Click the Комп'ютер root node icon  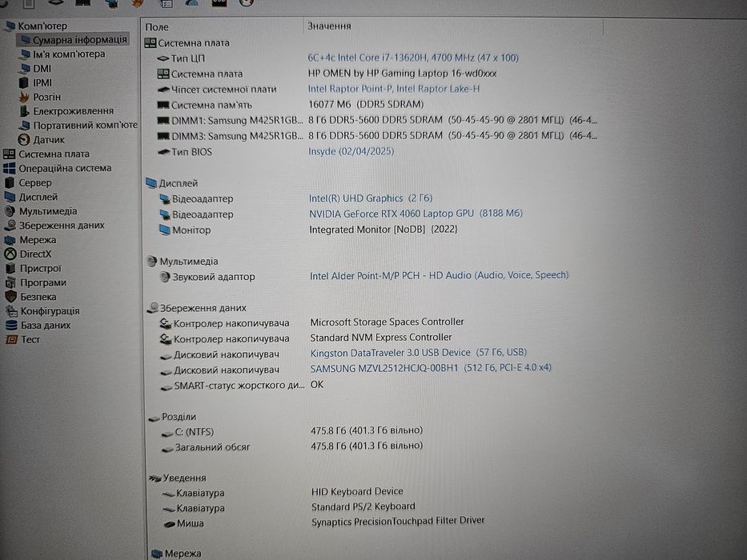pyautogui.click(x=9, y=26)
